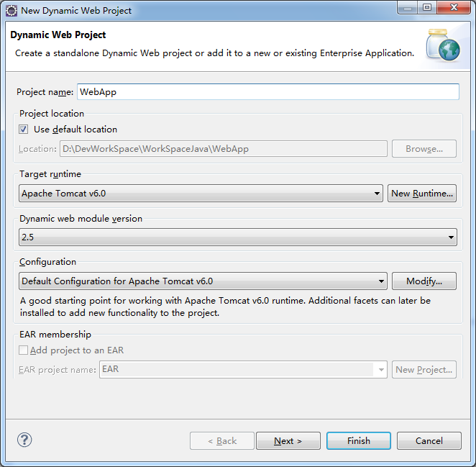Uncheck Use default location checkbox

24,129
